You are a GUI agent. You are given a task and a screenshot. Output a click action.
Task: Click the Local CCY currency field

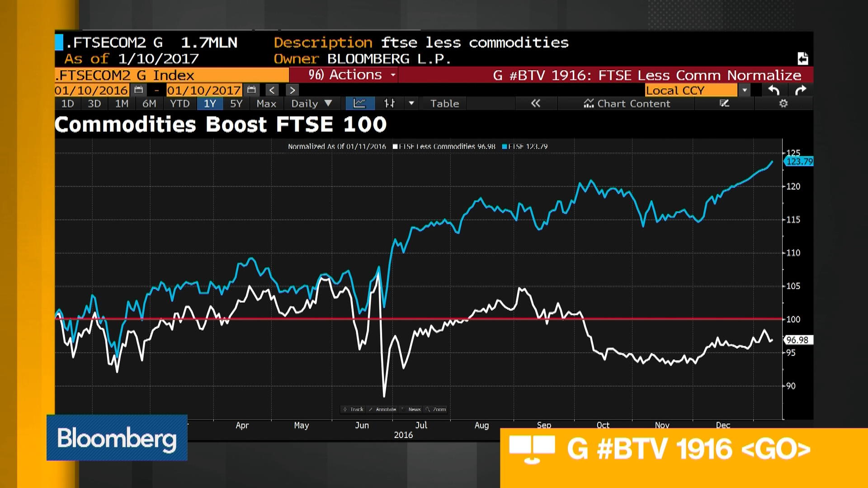pos(691,90)
